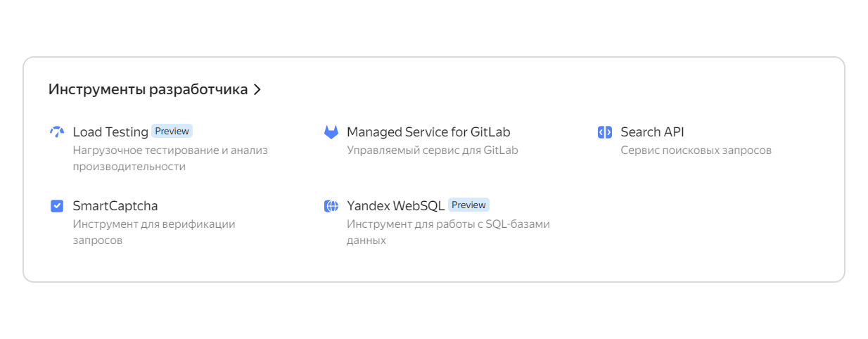This screenshot has width=868, height=339.
Task: Click the description Инструмент для верификации запросов
Action: [154, 232]
